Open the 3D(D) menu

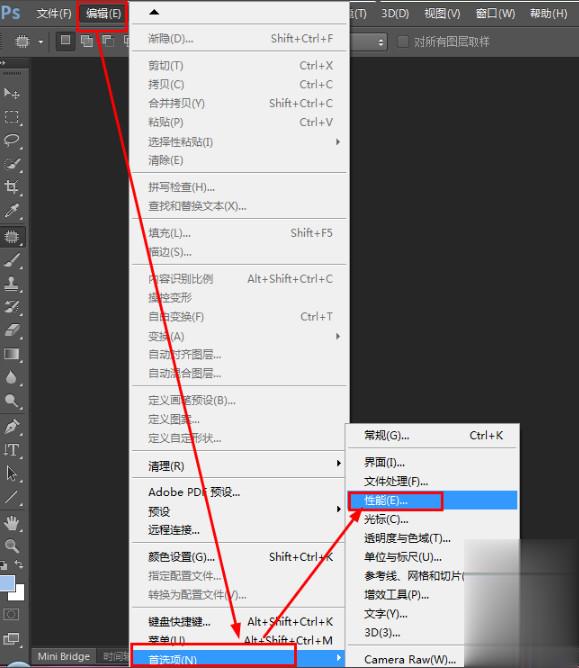(x=395, y=14)
